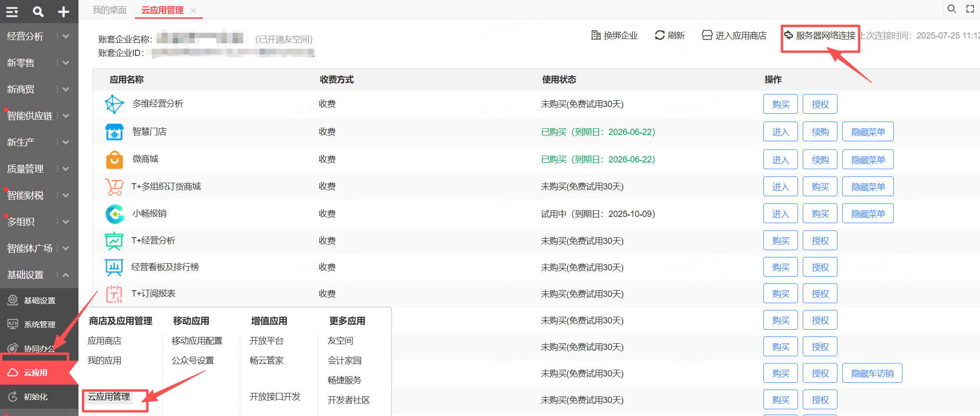Viewport: 980px width, 416px height.
Task: Click 进入应用商店 button
Action: click(734, 35)
